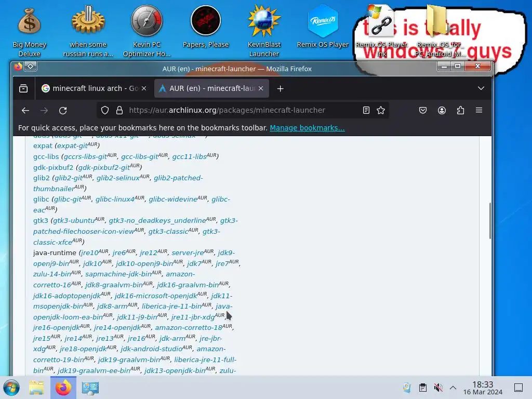Click the Firefox taskbar icon
The image size is (532, 399).
tap(63, 388)
